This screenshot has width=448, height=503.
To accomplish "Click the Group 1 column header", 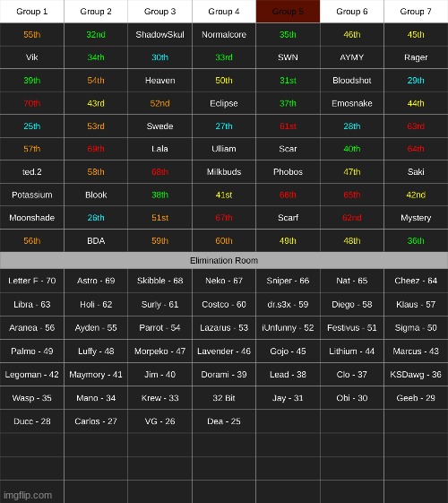I will coord(31,12).
